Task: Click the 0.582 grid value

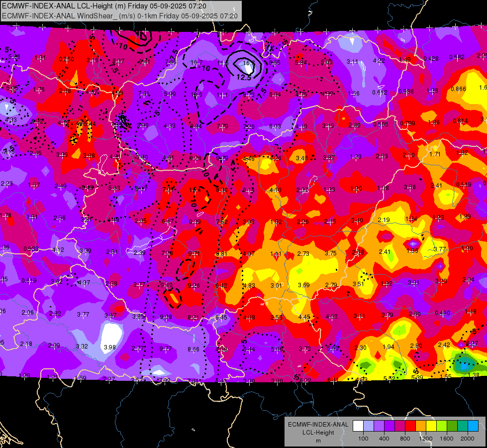Action: [457, 57]
